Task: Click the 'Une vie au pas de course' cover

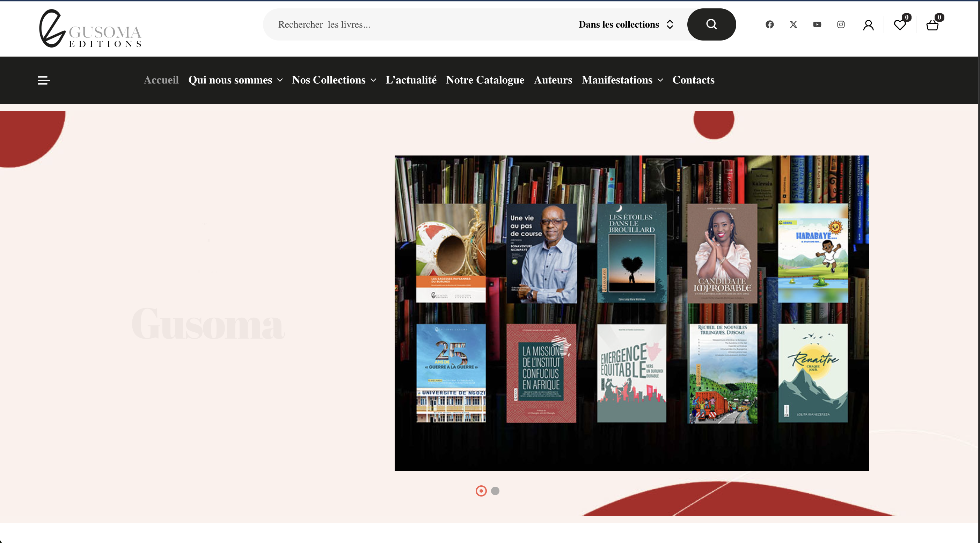Action: click(541, 253)
